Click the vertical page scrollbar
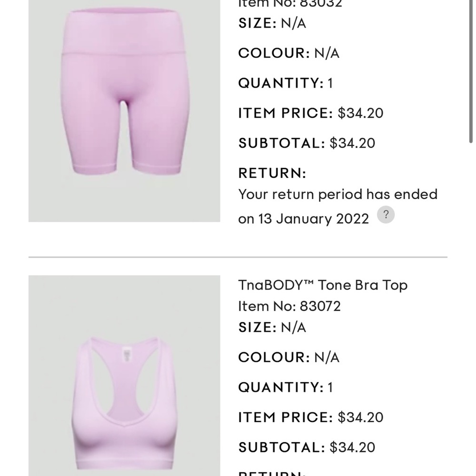Viewport: 476px width, 476px height. click(x=471, y=71)
